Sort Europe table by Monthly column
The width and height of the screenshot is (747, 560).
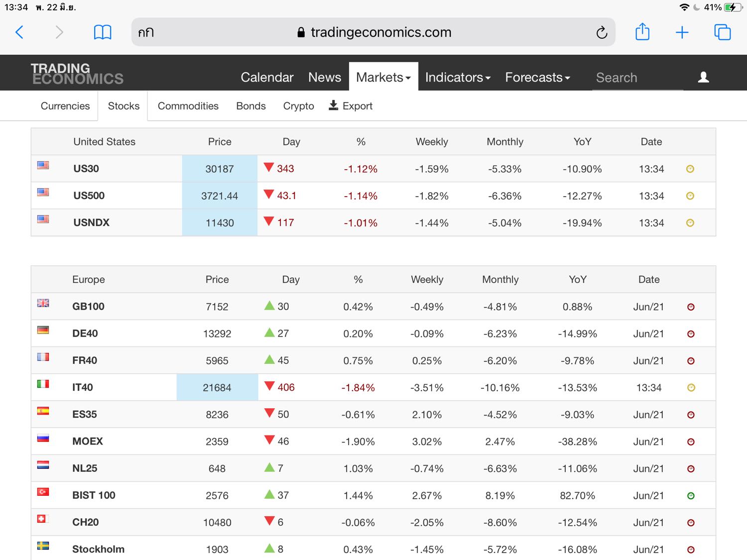pyautogui.click(x=500, y=280)
